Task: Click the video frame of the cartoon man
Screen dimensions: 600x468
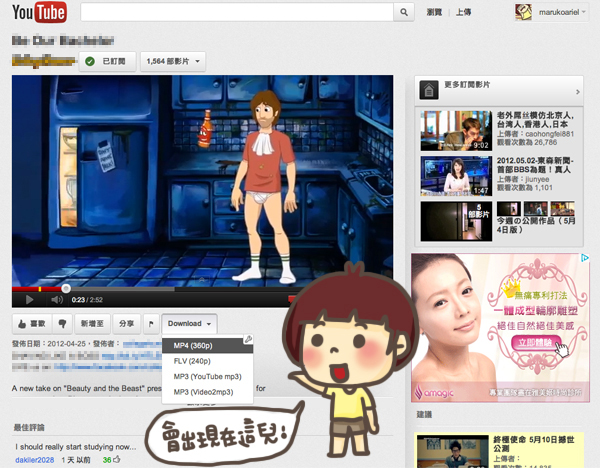Action: coord(202,180)
